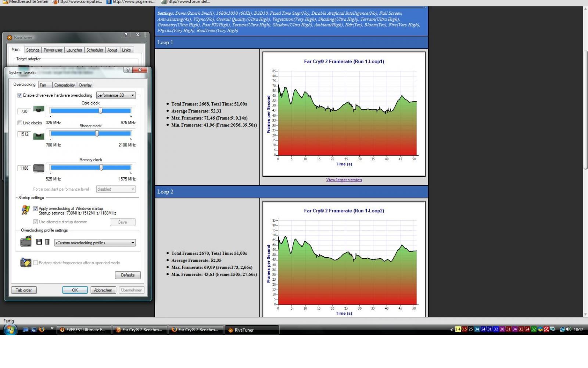Image resolution: width=588 pixels, height=368 pixels.
Task: Click Show Desktop quick launch icon
Action: [x=25, y=330]
